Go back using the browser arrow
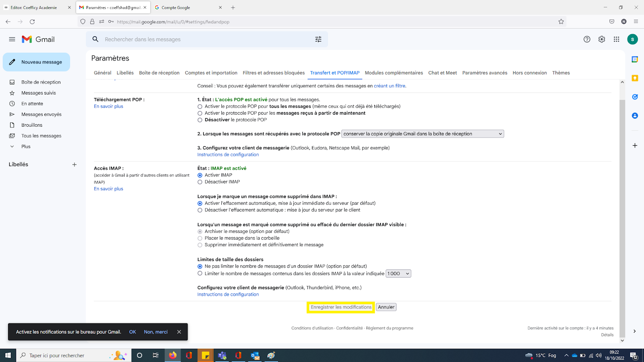Image resolution: width=644 pixels, height=362 pixels. coord(8,22)
